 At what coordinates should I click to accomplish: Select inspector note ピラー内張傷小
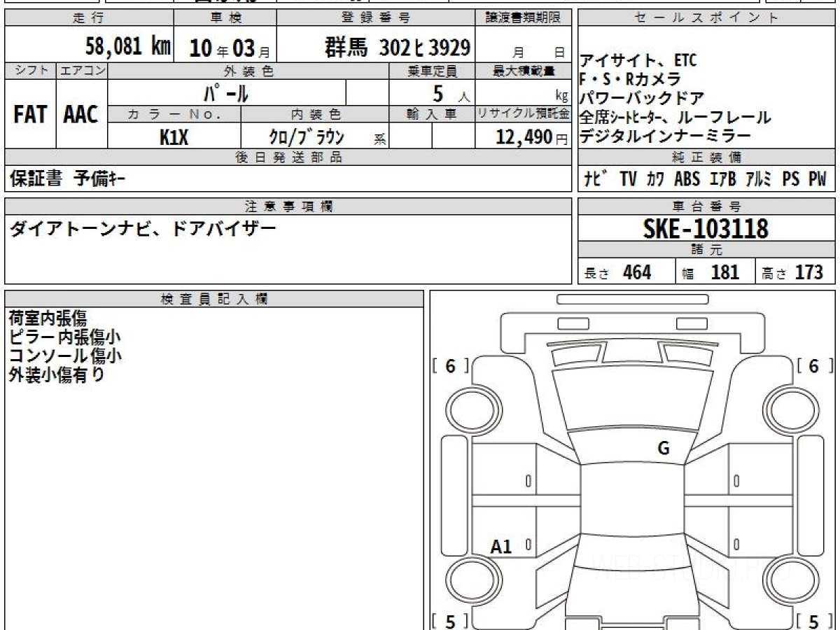64,337
